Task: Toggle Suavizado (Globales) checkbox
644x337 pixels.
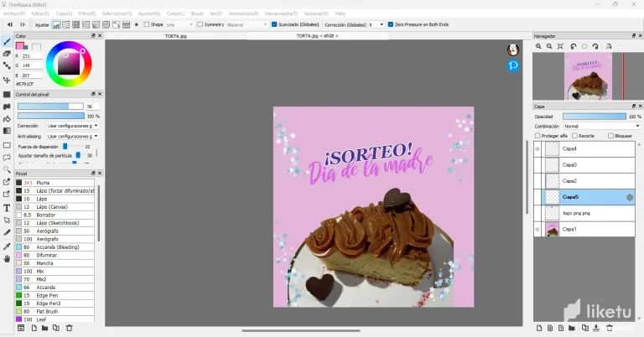Action: 274,24
